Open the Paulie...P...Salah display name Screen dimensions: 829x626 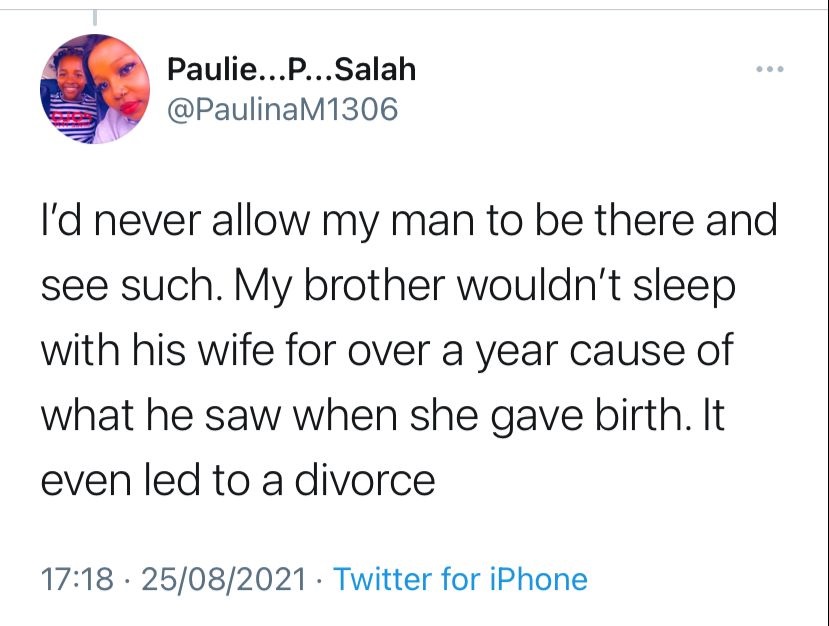(292, 69)
